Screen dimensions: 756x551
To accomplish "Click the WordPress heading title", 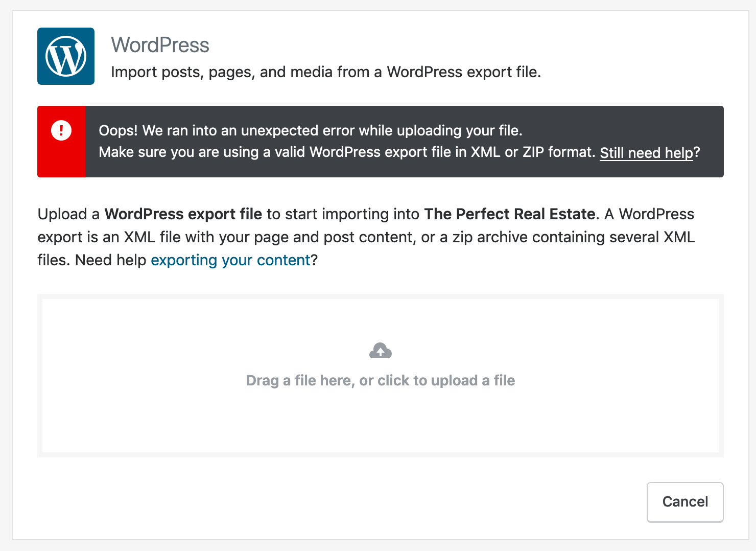I will (160, 45).
